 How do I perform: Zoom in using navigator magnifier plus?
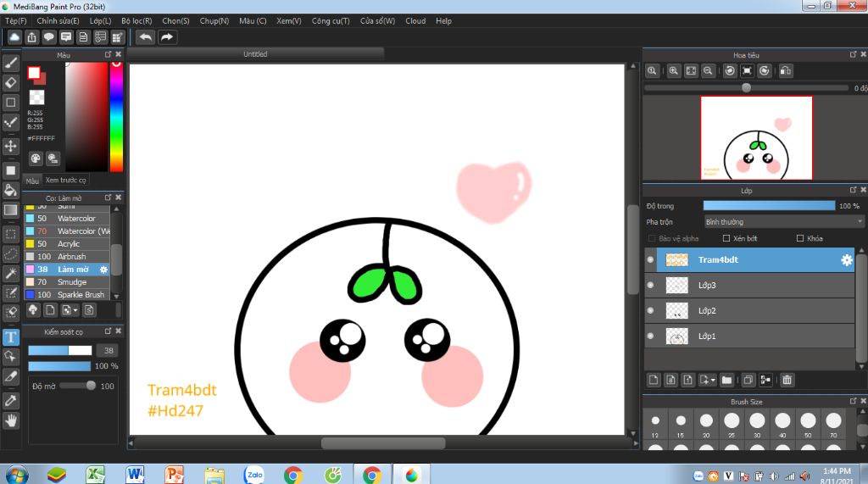coord(673,71)
